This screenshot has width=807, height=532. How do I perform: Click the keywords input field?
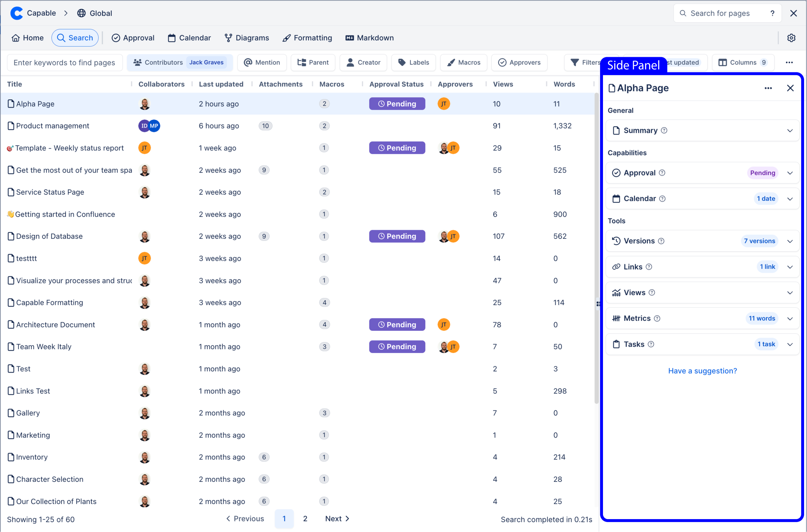tap(65, 63)
